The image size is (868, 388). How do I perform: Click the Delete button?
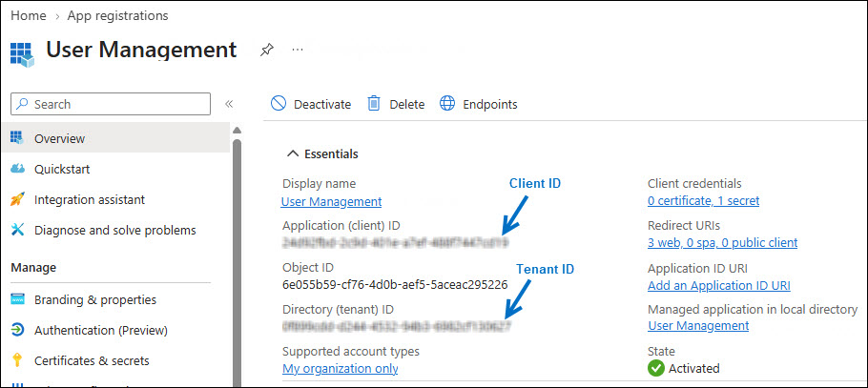pyautogui.click(x=397, y=104)
